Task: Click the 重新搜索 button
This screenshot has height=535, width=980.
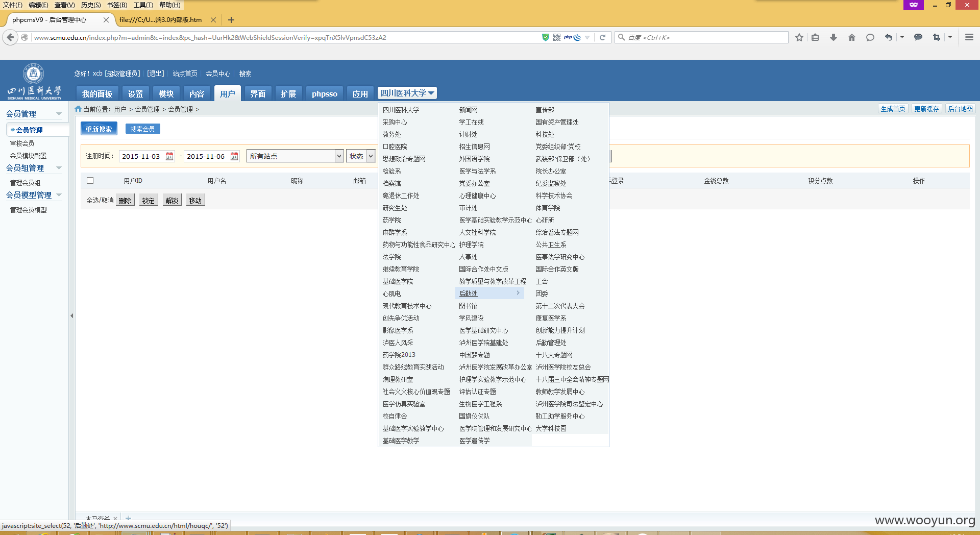Action: click(x=99, y=129)
